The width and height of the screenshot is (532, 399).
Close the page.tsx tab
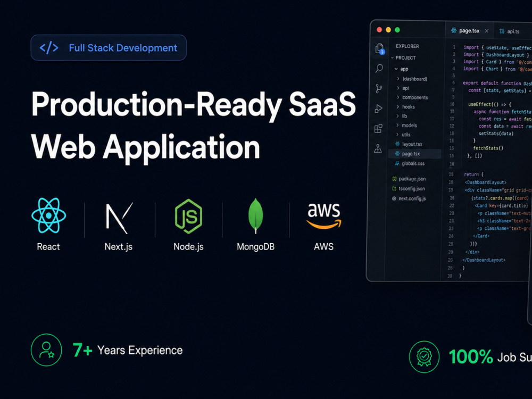pyautogui.click(x=487, y=31)
